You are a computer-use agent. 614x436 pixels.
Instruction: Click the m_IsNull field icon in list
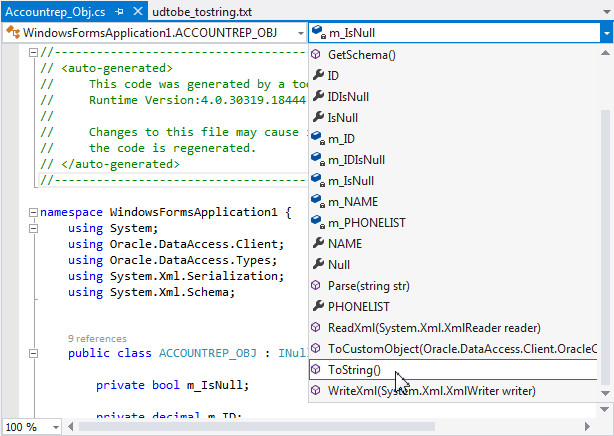(x=318, y=181)
